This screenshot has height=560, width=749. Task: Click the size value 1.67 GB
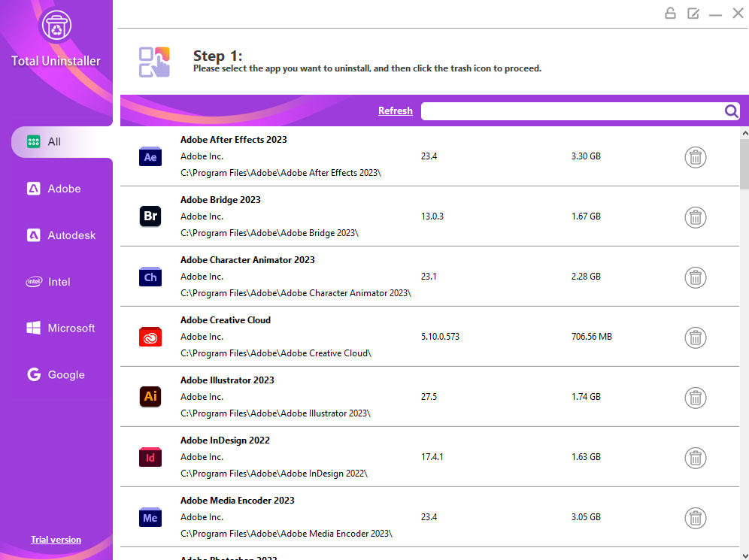click(x=586, y=216)
